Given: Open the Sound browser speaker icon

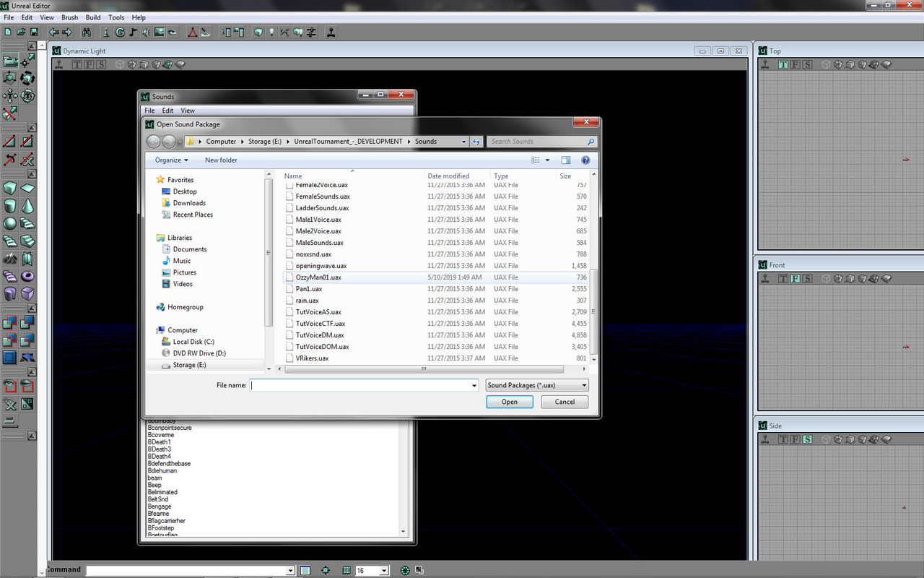Looking at the screenshot, I should tap(146, 33).
